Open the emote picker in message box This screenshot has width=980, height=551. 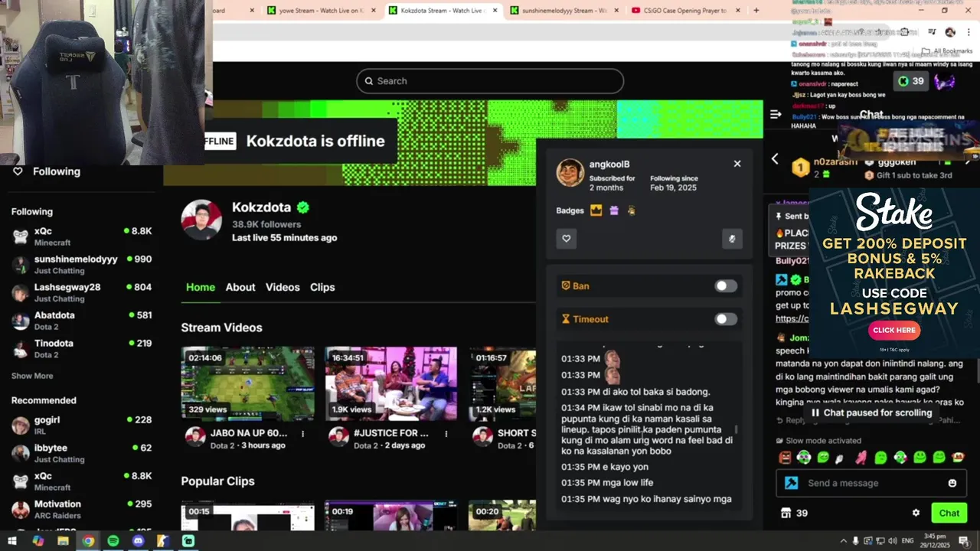(952, 483)
